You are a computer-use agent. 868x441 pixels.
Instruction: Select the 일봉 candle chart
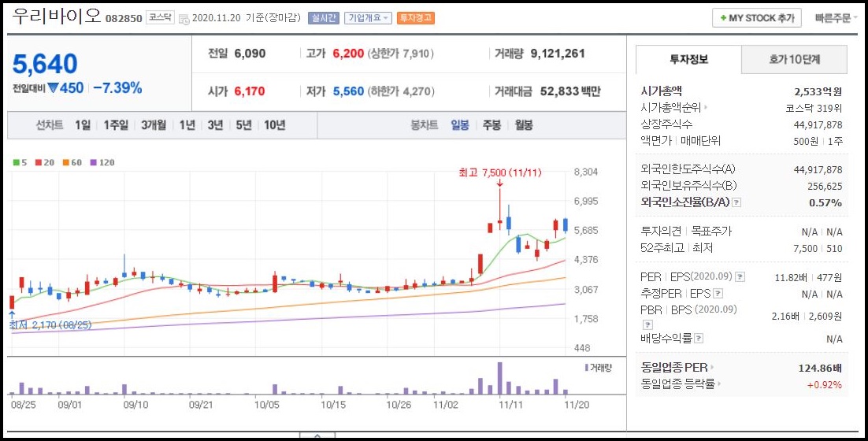click(460, 125)
